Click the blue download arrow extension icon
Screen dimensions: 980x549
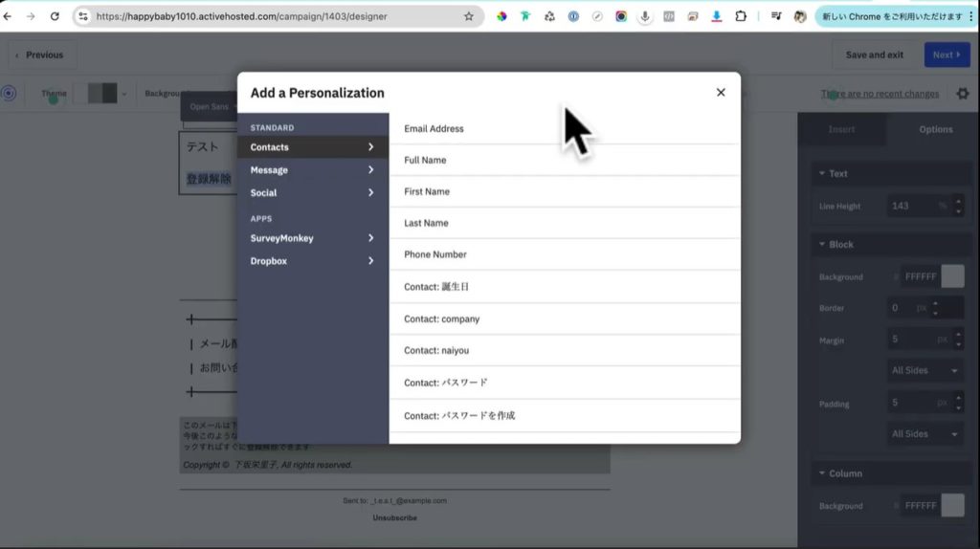coord(716,16)
